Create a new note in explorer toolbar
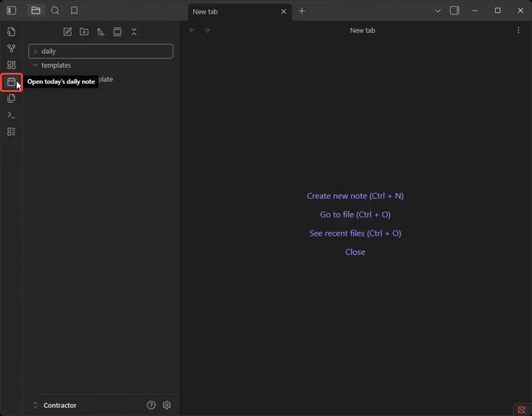The width and height of the screenshot is (532, 416). coord(68,32)
